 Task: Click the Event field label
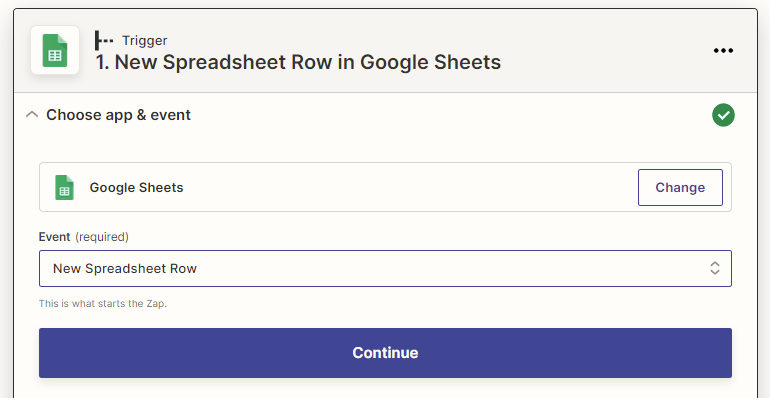pos(55,237)
